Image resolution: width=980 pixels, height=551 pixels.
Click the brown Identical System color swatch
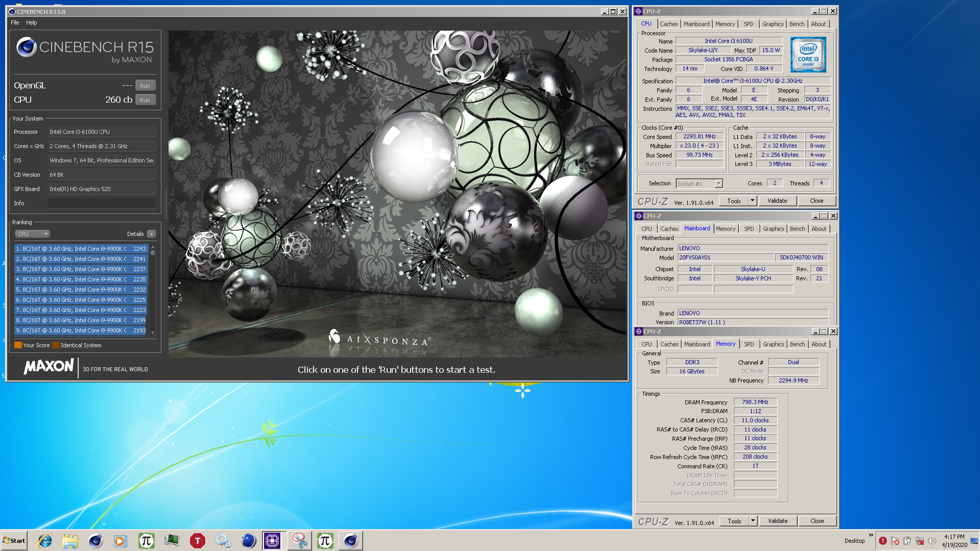(56, 345)
